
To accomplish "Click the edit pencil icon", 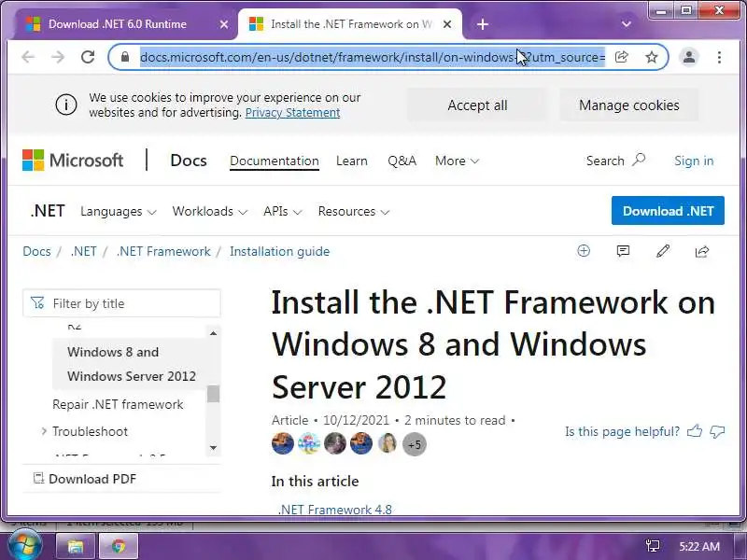I will (x=663, y=251).
